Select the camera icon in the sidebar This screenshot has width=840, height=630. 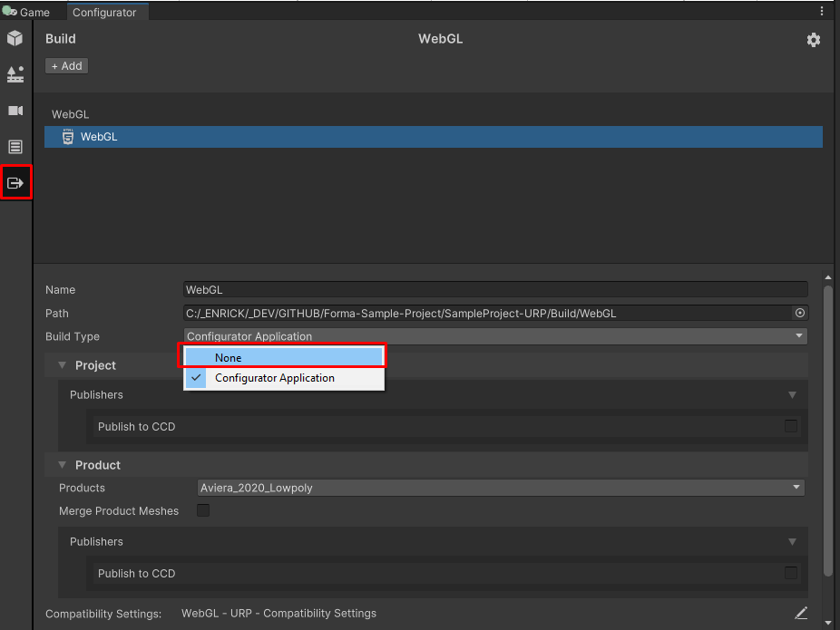tap(15, 111)
